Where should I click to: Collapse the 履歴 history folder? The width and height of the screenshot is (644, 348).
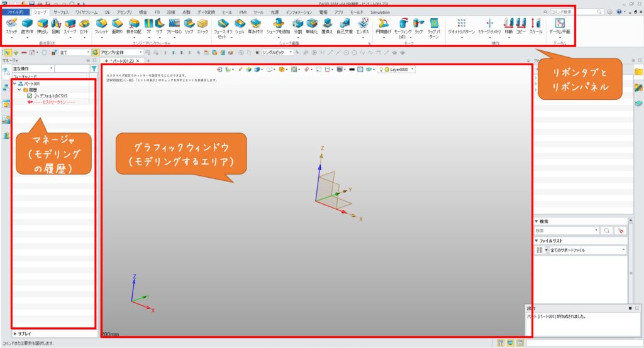[19, 90]
